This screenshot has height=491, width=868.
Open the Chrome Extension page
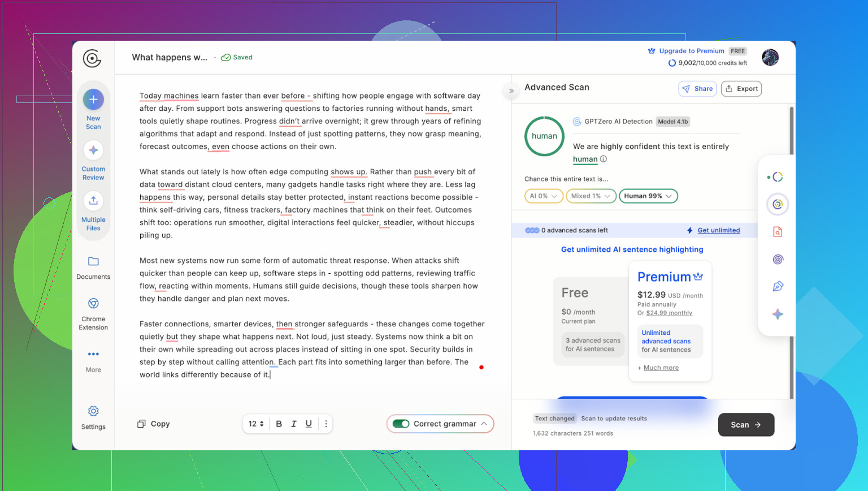[93, 304]
